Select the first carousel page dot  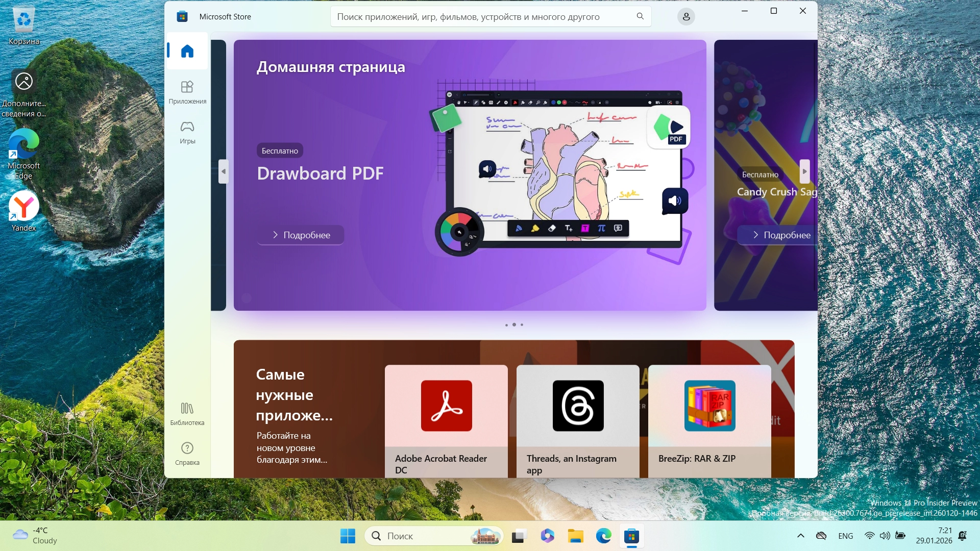click(506, 325)
